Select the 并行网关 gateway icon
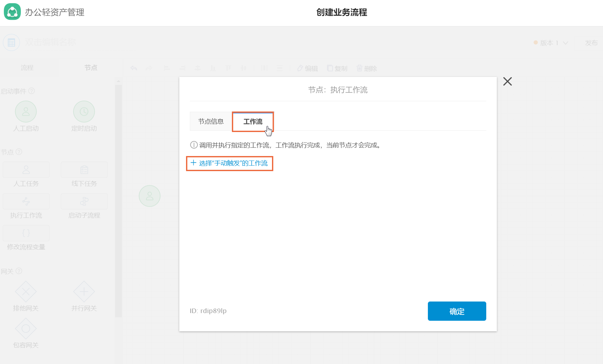Viewport: 603px width, 364px height. click(x=84, y=292)
